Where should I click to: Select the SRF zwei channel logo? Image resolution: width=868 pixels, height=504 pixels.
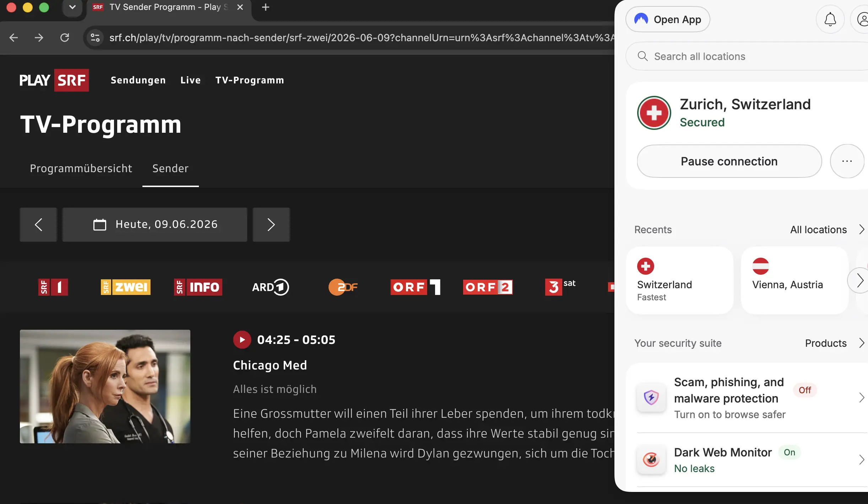[x=126, y=287]
